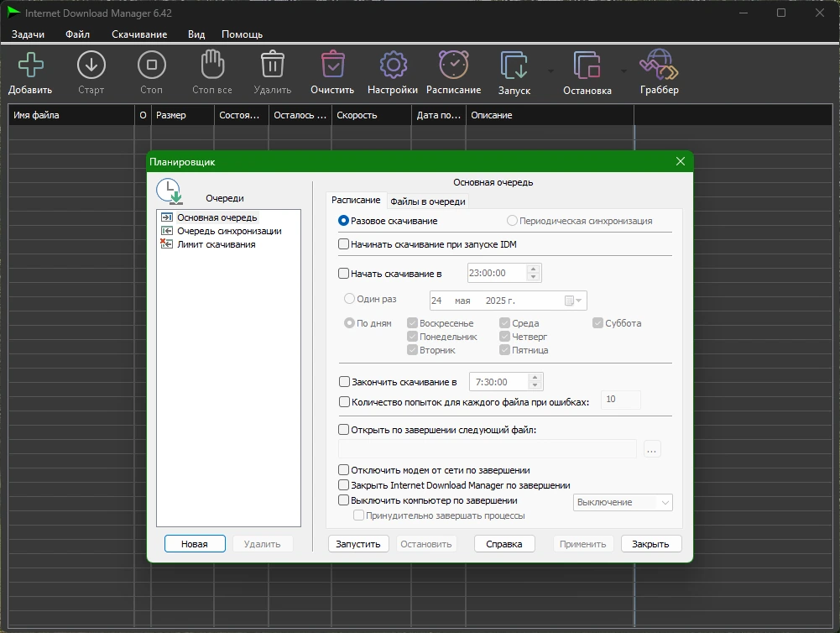
Task: Click the Размер column header
Action: (x=182, y=115)
